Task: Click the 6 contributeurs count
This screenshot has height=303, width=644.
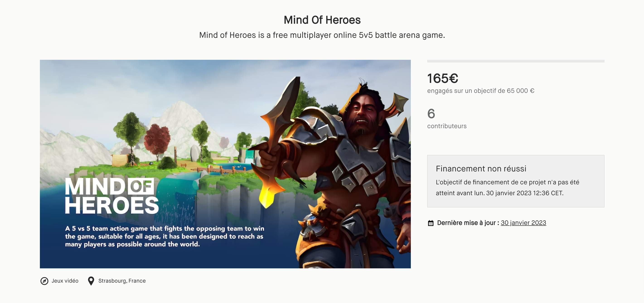Action: click(x=431, y=114)
